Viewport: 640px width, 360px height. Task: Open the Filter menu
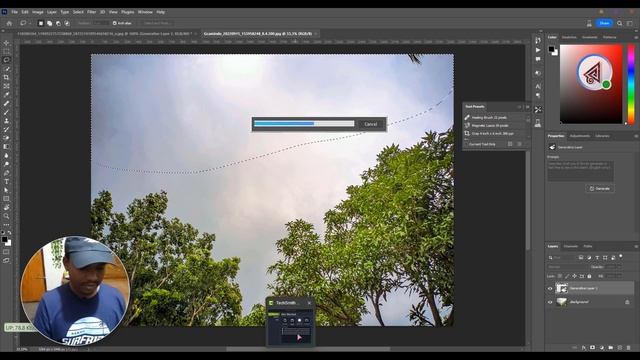click(x=91, y=12)
